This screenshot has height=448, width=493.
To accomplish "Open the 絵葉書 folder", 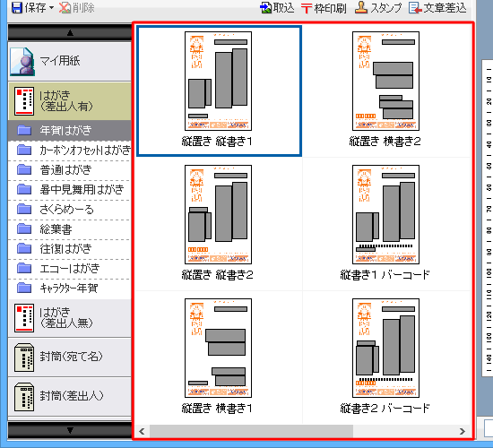I will [x=70, y=229].
